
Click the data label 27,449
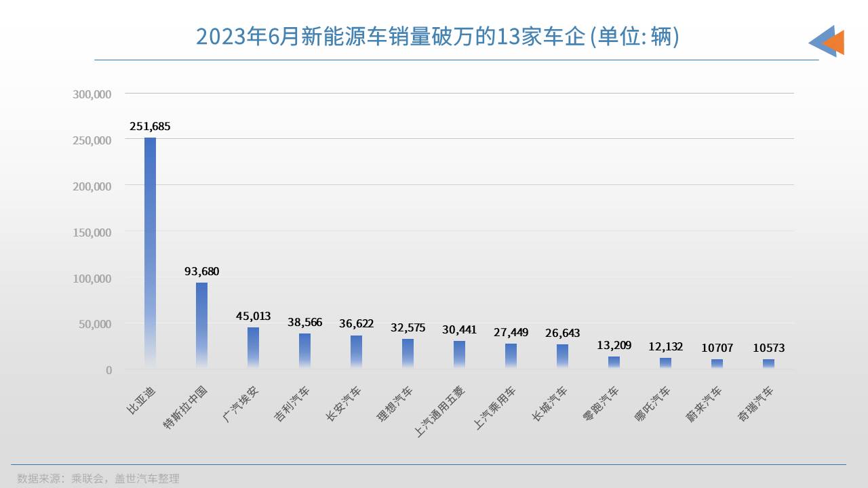(511, 332)
